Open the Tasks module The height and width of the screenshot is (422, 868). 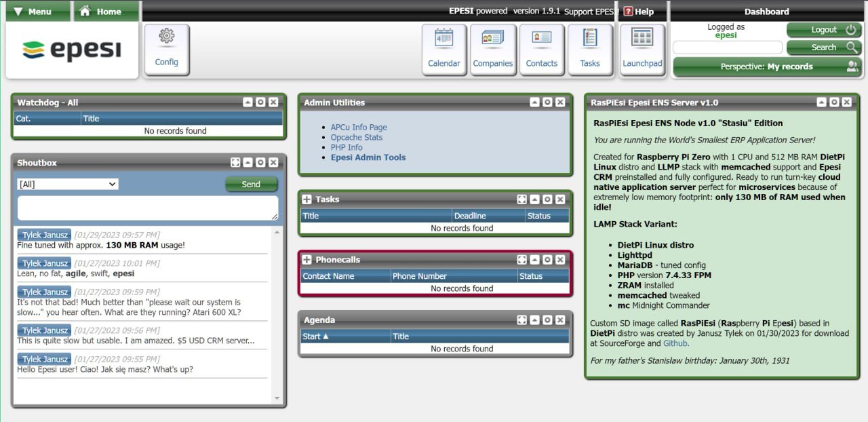coord(591,49)
